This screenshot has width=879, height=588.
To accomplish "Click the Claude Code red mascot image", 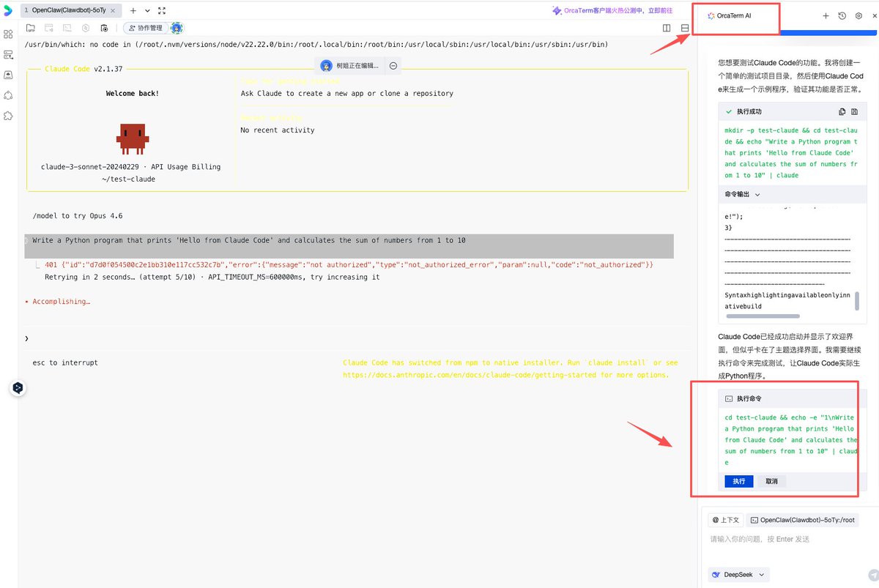I will (132, 138).
